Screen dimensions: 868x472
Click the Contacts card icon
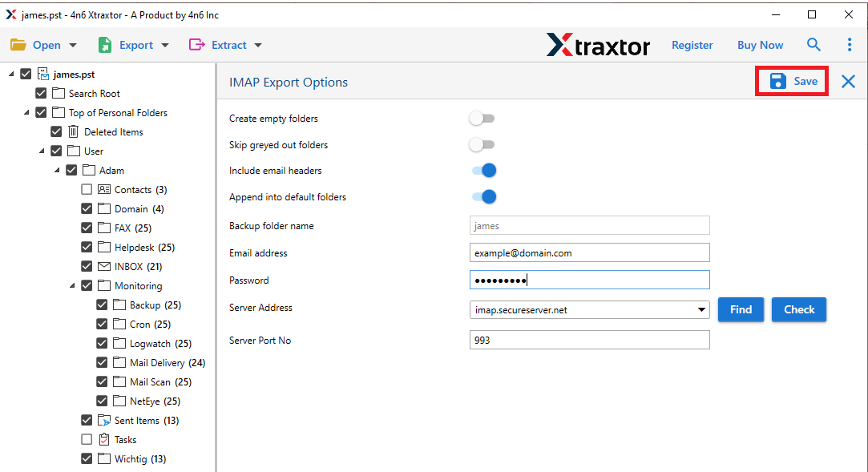click(x=104, y=190)
